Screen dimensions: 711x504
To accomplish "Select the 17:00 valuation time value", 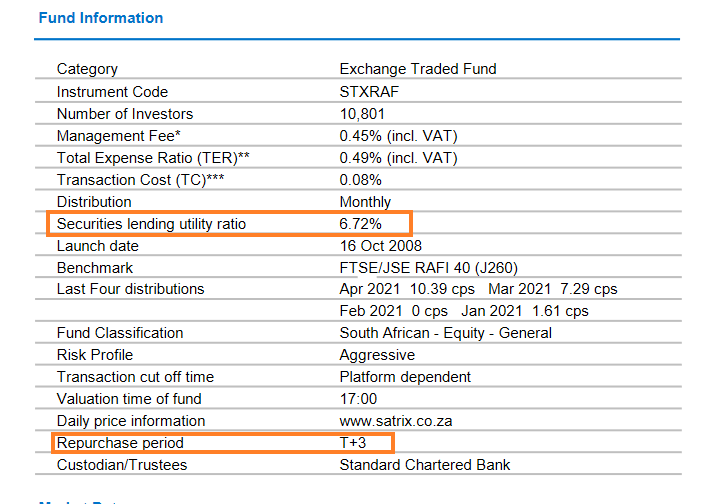I will point(356,399).
